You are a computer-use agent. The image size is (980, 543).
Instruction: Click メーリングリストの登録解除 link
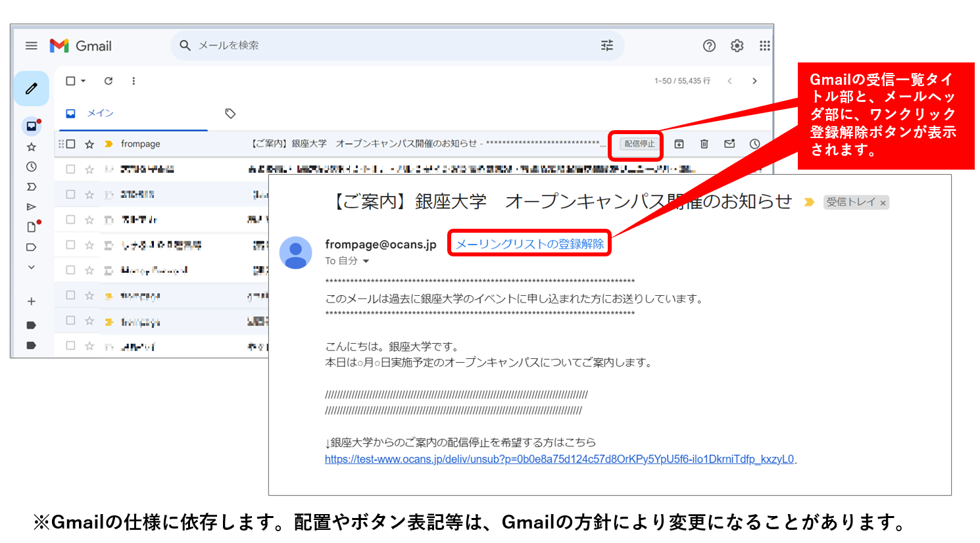[x=530, y=244]
